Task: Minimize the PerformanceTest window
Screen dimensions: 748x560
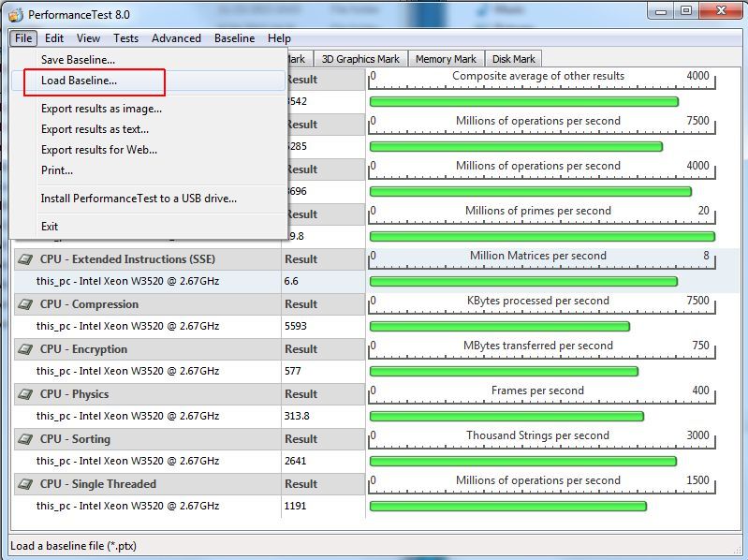Action: tap(661, 11)
